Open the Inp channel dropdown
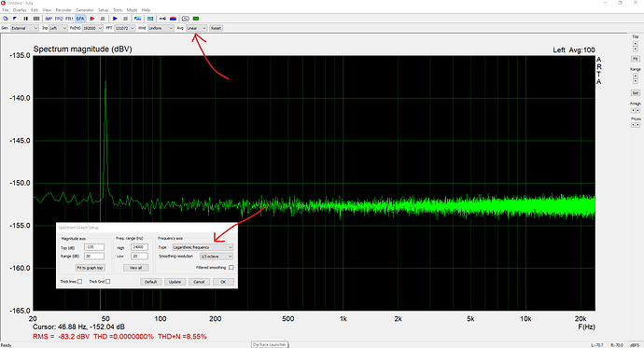The width and height of the screenshot is (644, 348). pyautogui.click(x=58, y=28)
